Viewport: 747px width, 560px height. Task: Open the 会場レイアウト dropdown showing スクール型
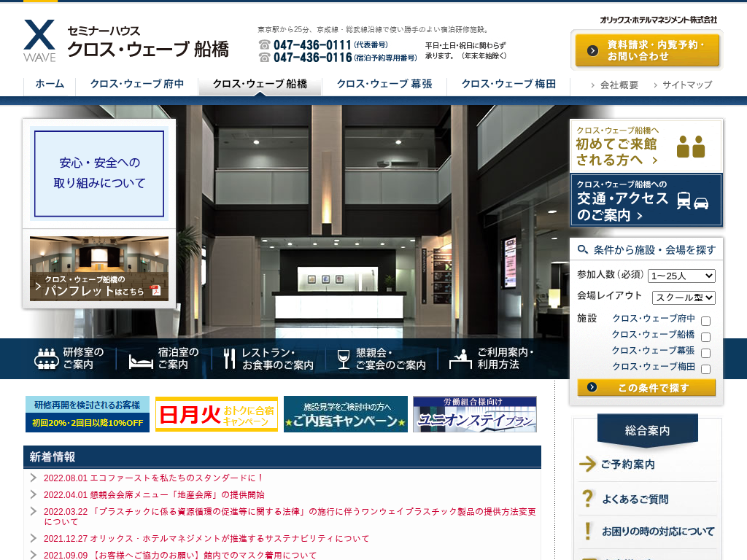[684, 297]
